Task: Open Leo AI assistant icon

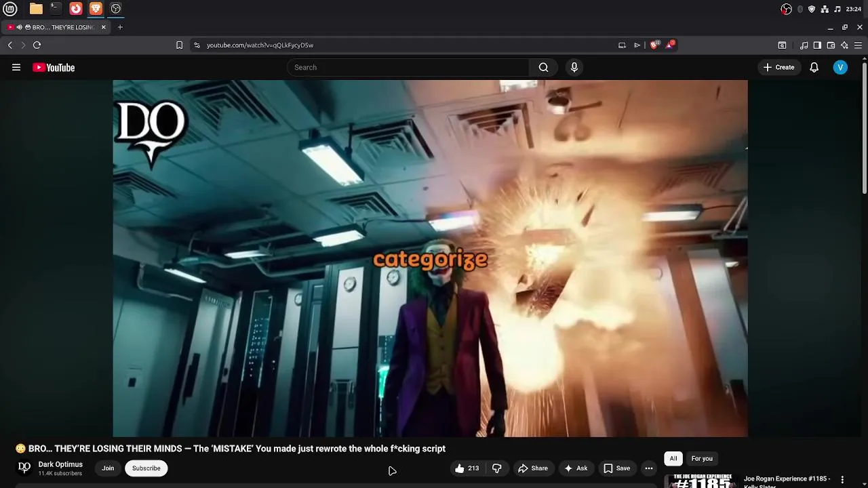Action: tap(844, 45)
